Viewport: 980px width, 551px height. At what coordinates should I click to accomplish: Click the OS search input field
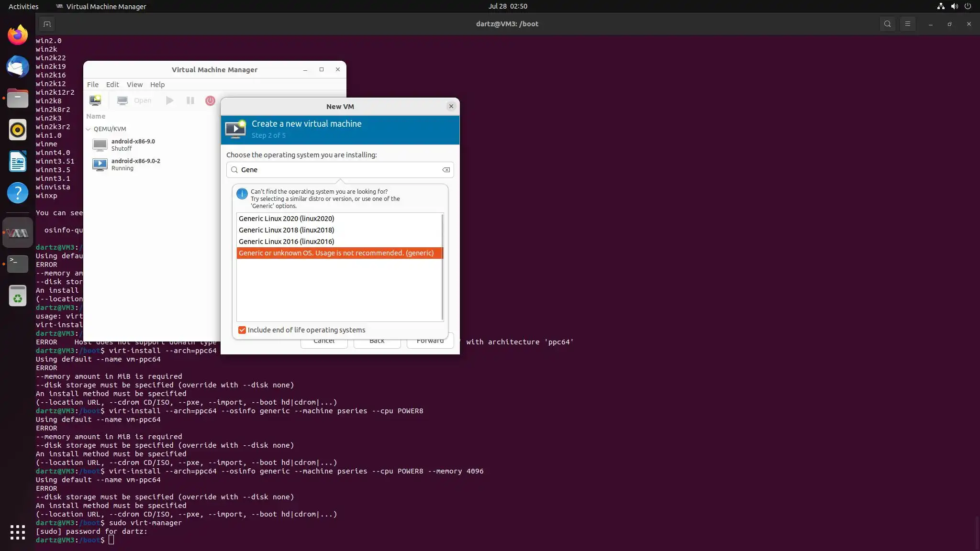click(340, 170)
